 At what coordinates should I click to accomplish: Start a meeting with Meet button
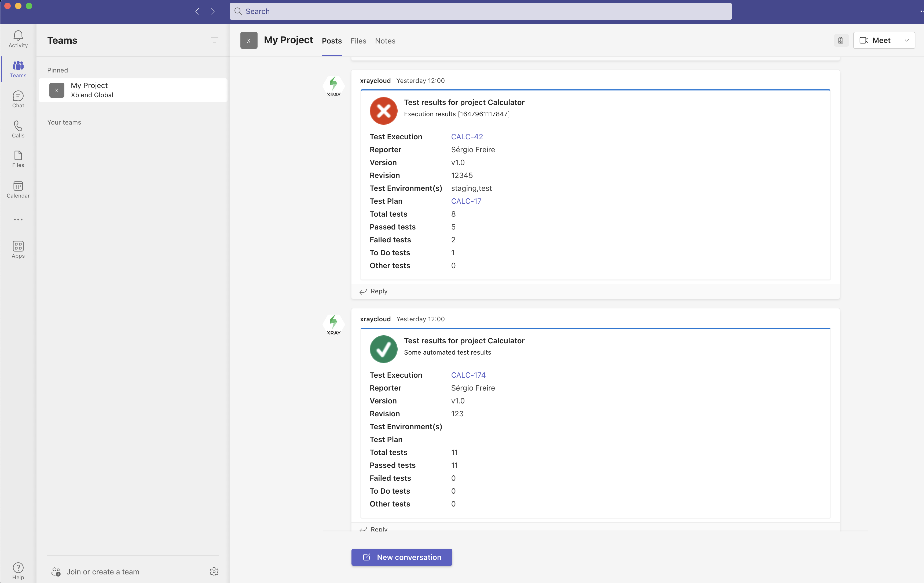(x=875, y=40)
